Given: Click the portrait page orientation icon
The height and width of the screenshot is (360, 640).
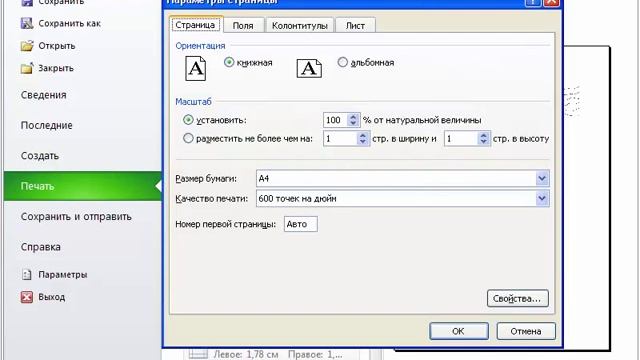Looking at the screenshot, I should (196, 68).
